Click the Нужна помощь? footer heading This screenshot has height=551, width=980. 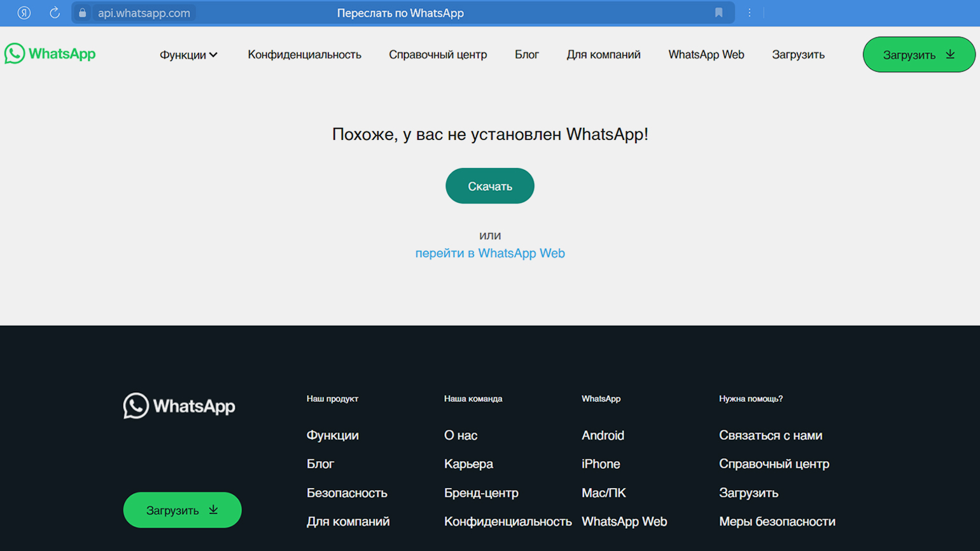751,398
